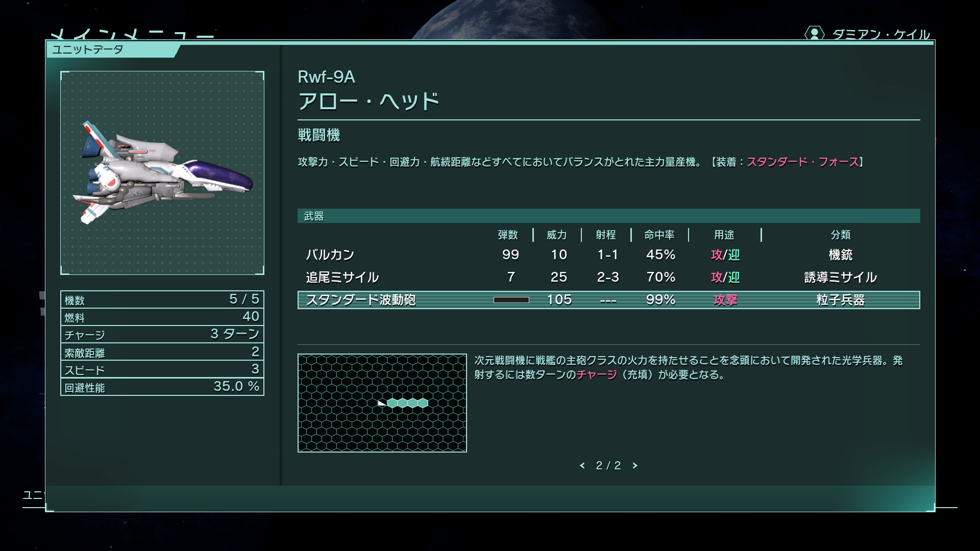The image size is (980, 551).
Task: Click the 2 / 2 page indicator
Action: [x=608, y=466]
